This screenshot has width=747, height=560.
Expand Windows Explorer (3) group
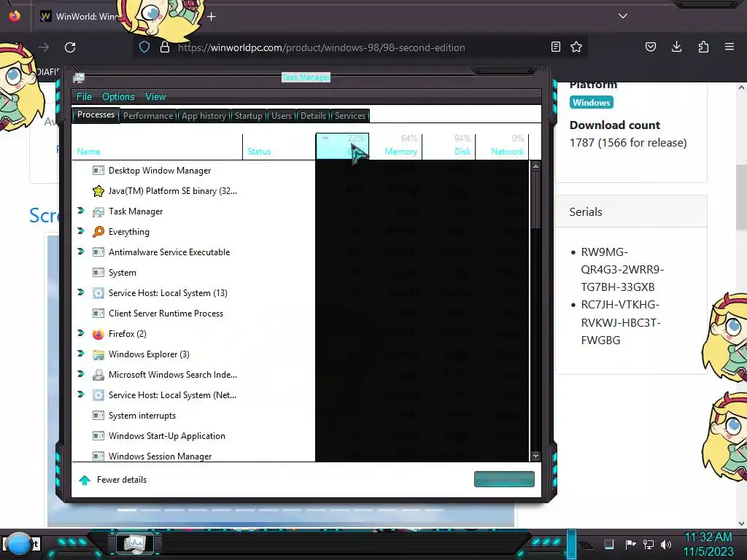tap(81, 354)
